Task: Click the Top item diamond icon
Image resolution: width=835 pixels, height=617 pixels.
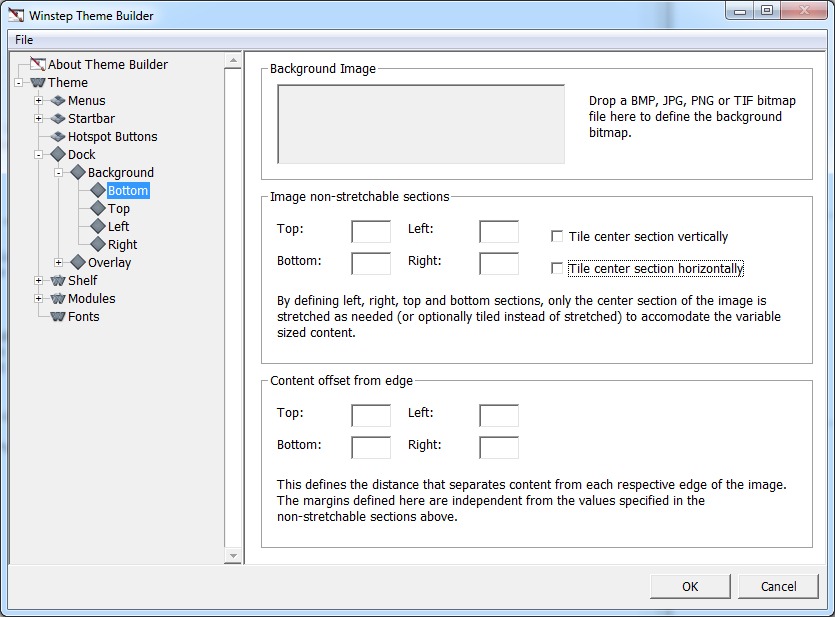Action: 98,209
